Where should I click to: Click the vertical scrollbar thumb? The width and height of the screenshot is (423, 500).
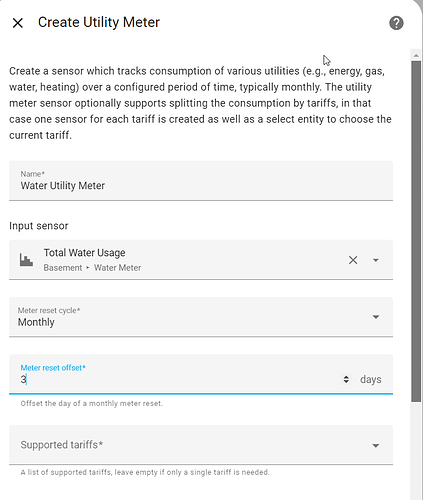pyautogui.click(x=416, y=231)
